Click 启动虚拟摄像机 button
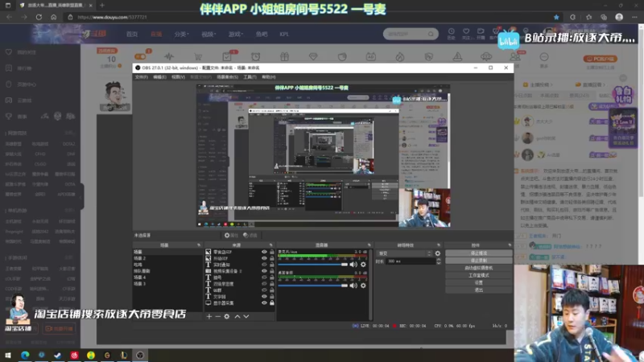Viewport: 644px width, 362px height. coord(478,268)
